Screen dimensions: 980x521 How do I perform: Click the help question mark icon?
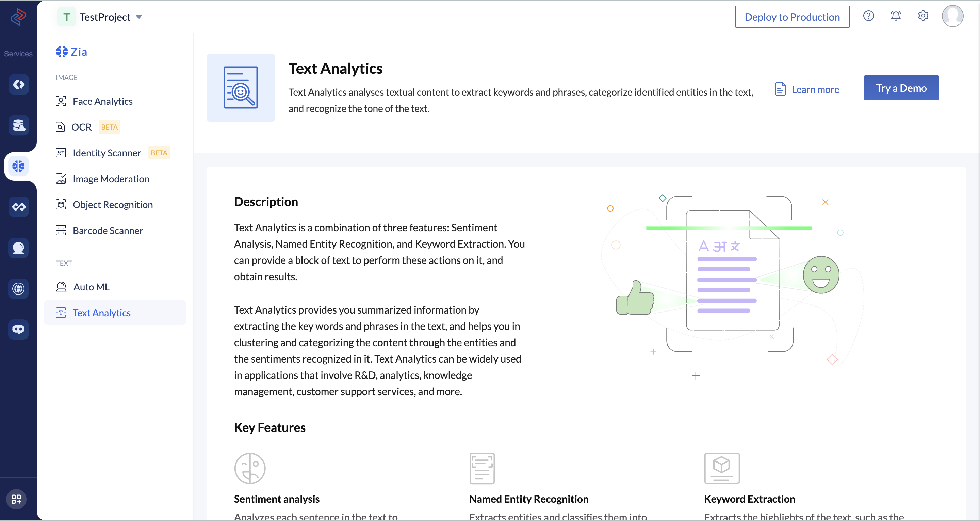(x=869, y=16)
